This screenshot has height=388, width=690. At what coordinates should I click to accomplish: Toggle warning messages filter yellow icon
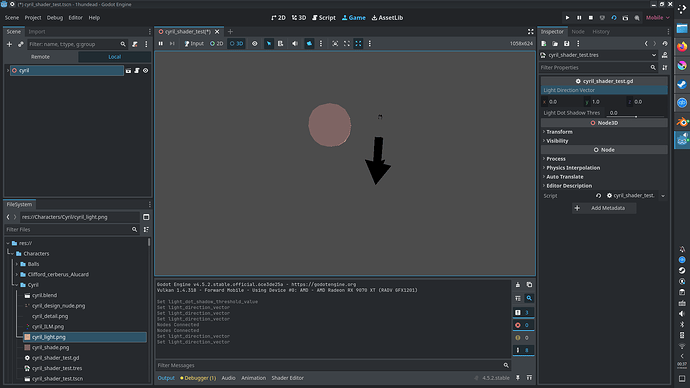[x=523, y=338]
